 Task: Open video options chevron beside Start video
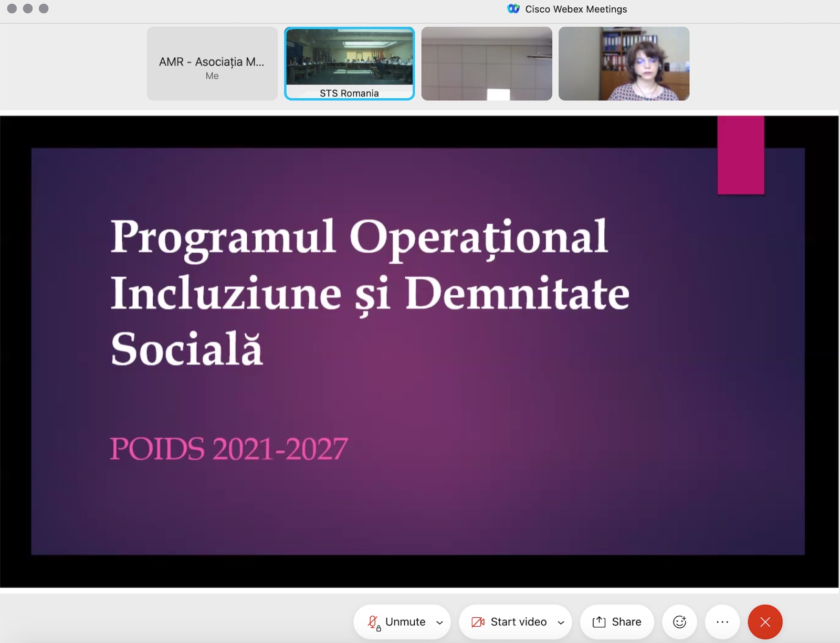[561, 623]
